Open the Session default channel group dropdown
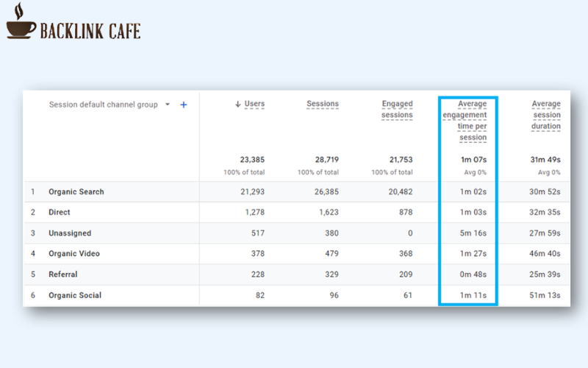The height and width of the screenshot is (368, 588). 168,105
